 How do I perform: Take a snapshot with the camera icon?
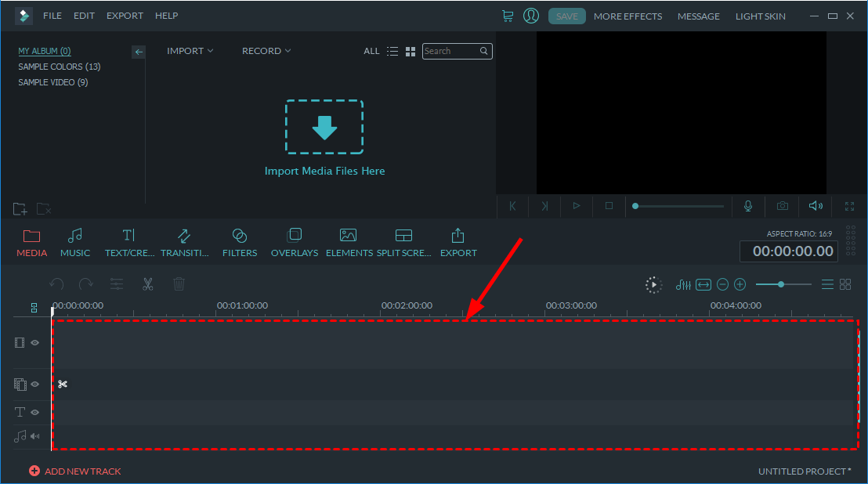[782, 206]
